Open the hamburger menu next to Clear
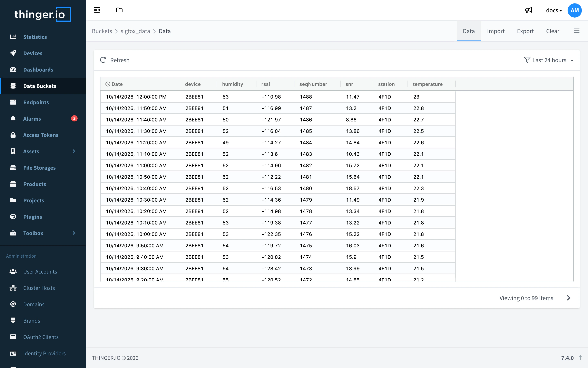Screen dimensions: 588x368 (x=577, y=31)
